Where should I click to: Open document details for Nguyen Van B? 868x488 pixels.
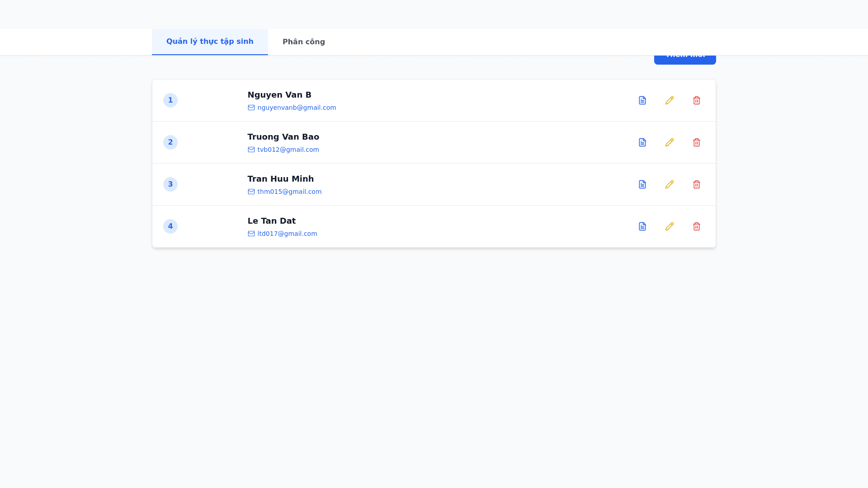pos(642,100)
